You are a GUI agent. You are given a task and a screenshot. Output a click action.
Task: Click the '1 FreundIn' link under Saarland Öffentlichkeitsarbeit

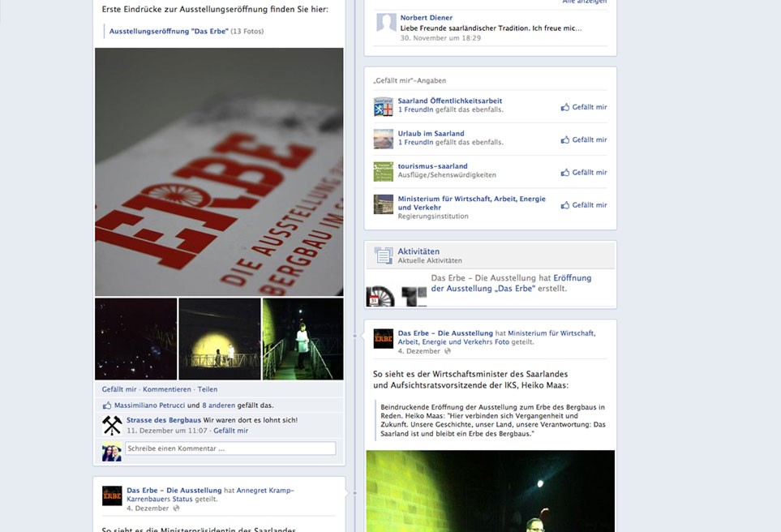pos(415,109)
